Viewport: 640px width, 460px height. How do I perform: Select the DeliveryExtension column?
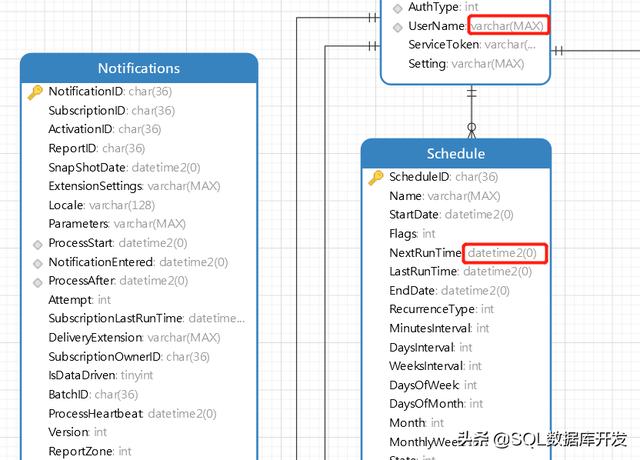(134, 338)
